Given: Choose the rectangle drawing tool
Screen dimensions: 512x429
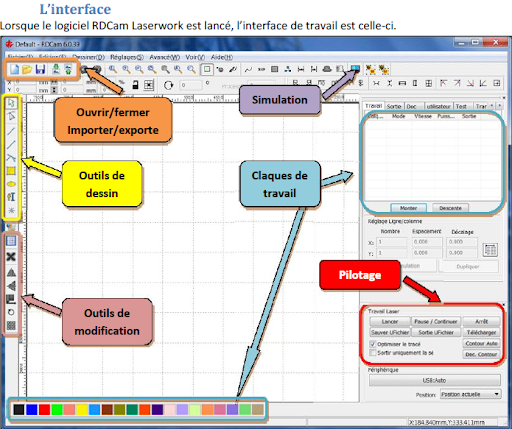Looking at the screenshot, I should tap(11, 171).
